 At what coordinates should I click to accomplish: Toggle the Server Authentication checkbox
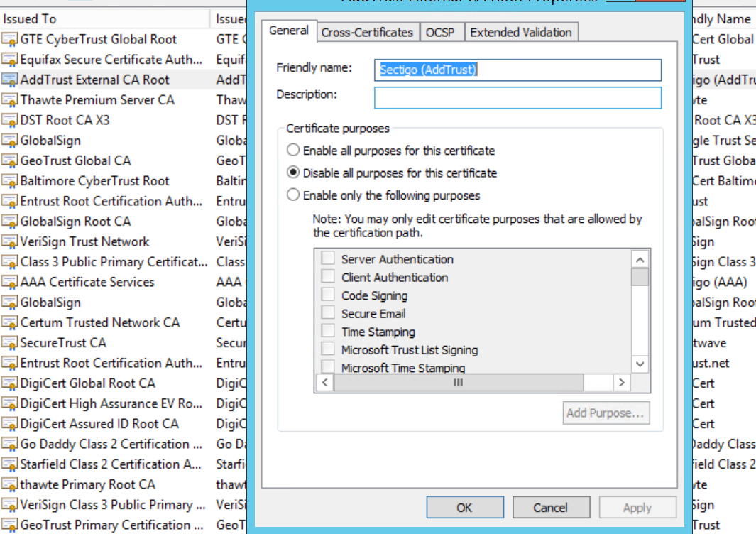(x=328, y=258)
